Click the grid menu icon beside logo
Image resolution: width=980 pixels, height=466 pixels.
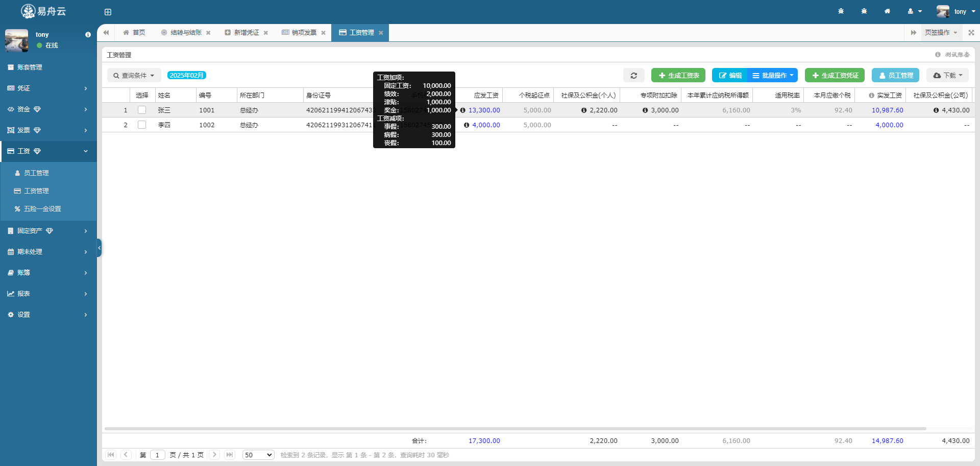coord(108,12)
